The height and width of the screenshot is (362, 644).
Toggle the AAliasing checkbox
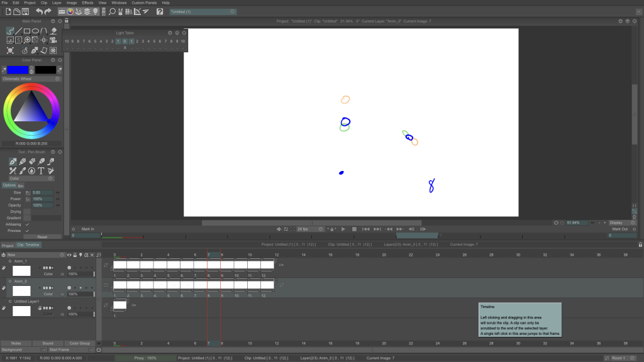coord(27,224)
